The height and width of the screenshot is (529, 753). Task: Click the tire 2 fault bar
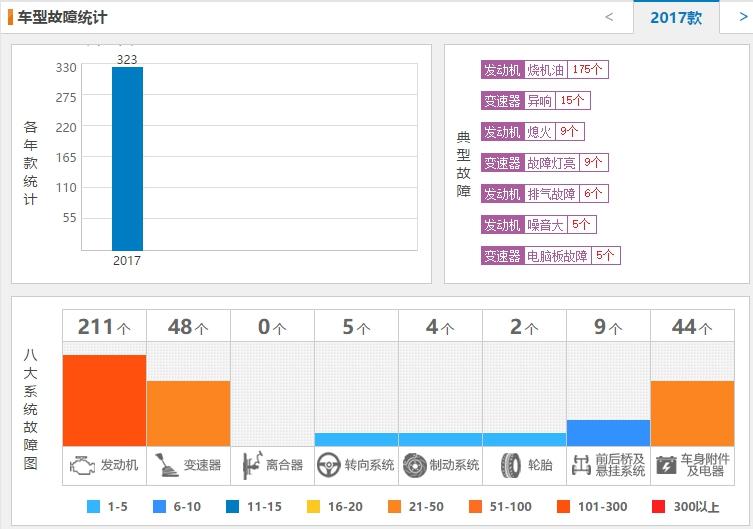point(524,440)
